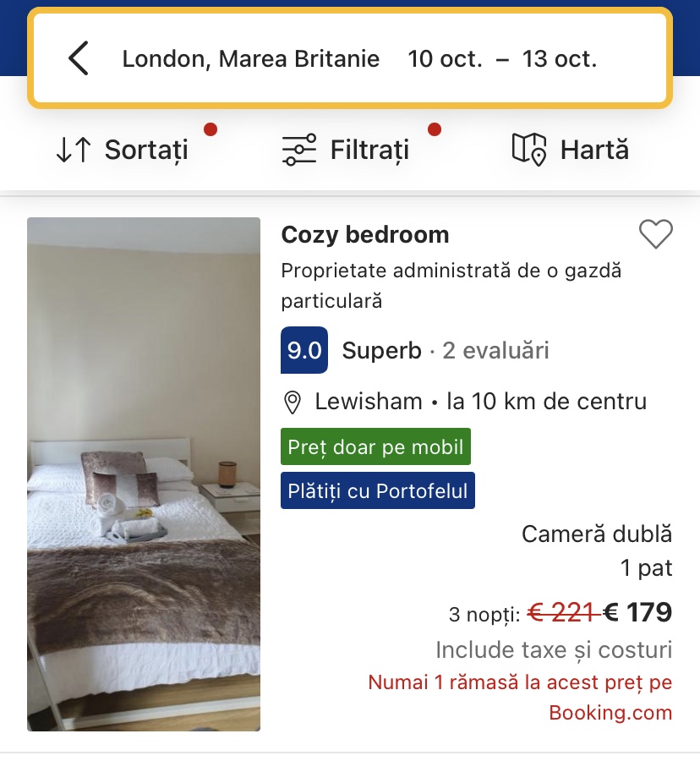
Task: Tap the crossed-out € 221 price
Action: (561, 612)
